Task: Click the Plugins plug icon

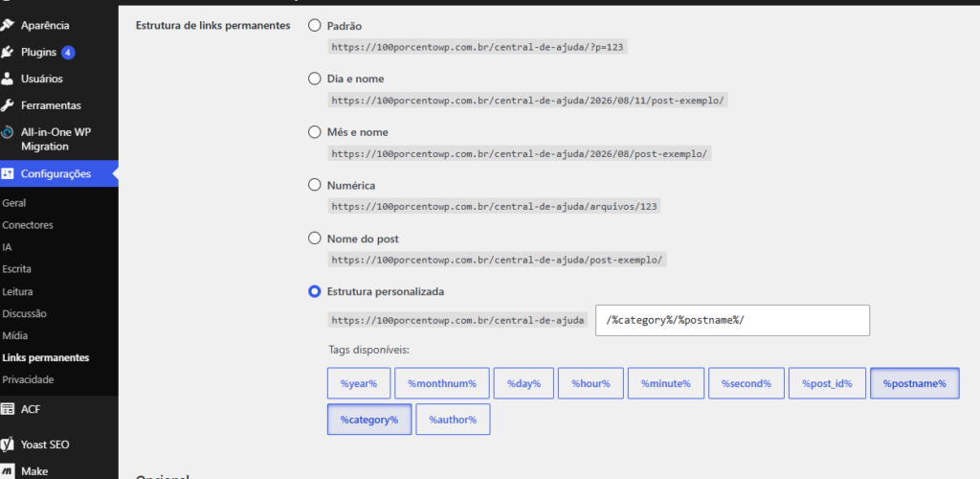Action: click(x=7, y=53)
